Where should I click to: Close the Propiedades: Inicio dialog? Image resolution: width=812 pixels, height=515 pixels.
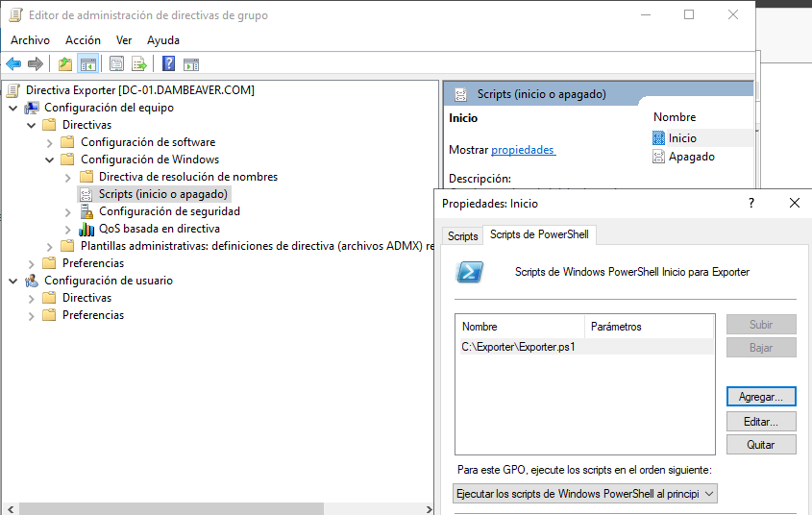(x=795, y=203)
